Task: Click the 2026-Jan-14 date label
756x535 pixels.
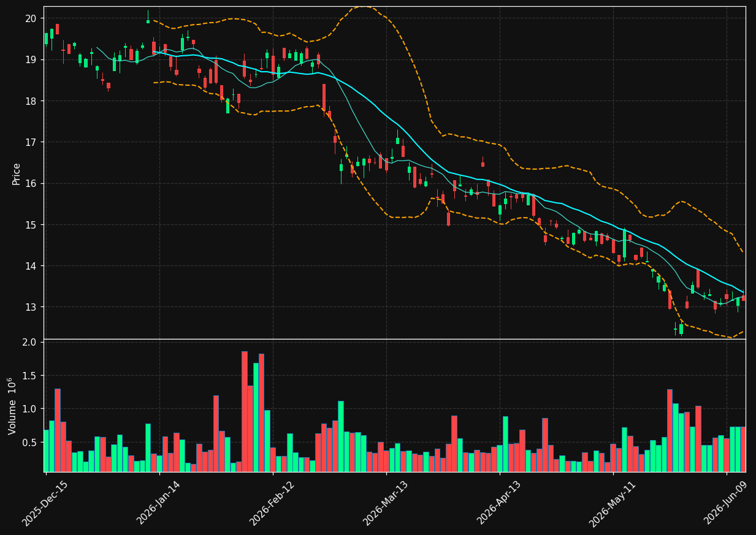Action: pyautogui.click(x=159, y=502)
